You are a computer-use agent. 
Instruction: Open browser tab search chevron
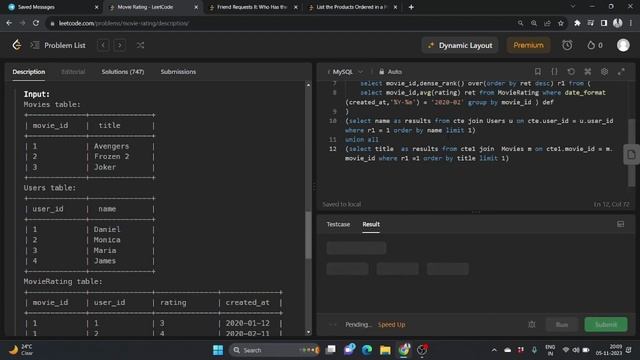pyautogui.click(x=573, y=7)
